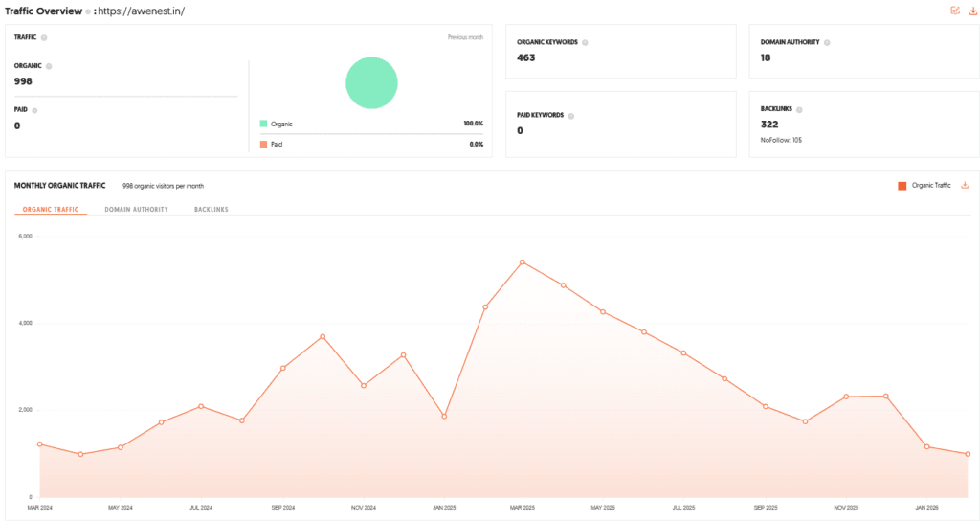Select the NOV 2024 data point on chart

[x=364, y=386]
